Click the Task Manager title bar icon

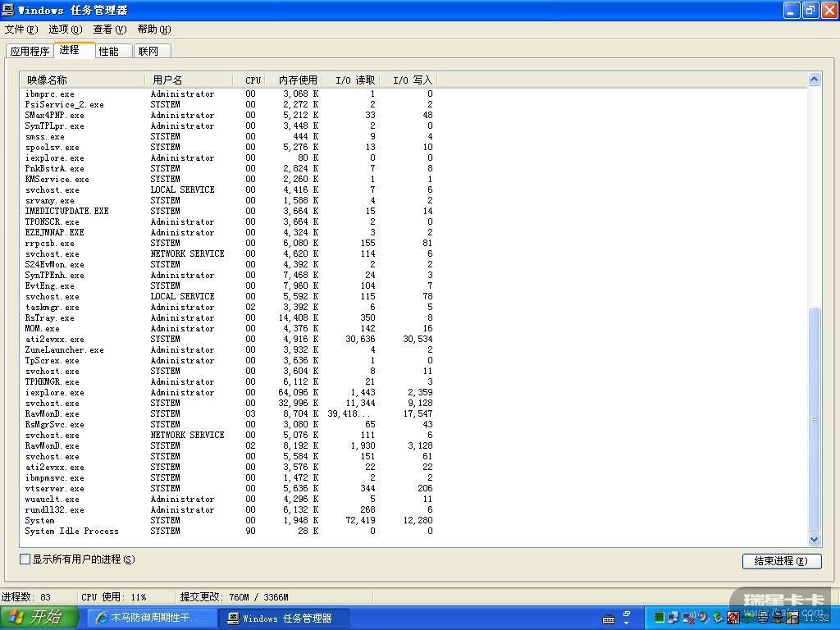(8, 10)
